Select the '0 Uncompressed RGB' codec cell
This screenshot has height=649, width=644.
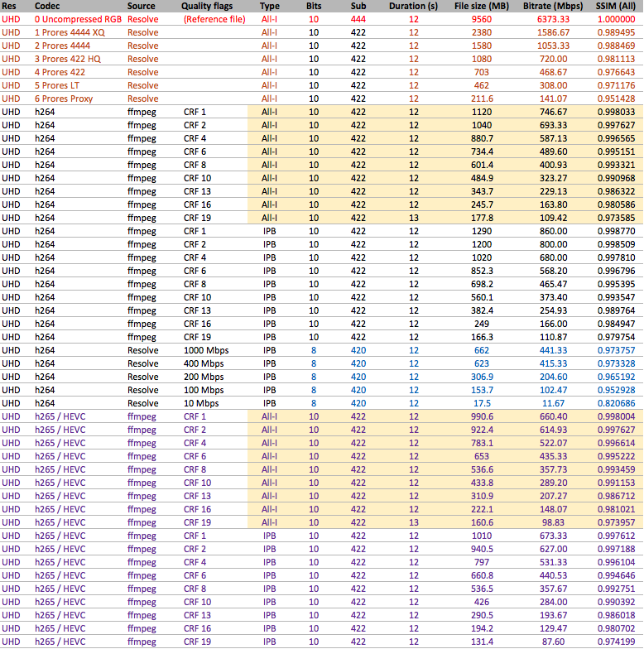coord(78,20)
